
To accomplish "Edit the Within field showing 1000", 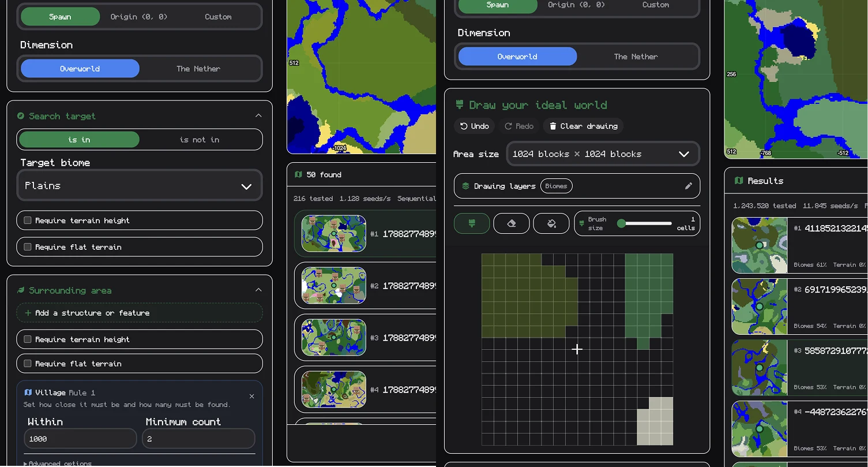I will [x=81, y=439].
